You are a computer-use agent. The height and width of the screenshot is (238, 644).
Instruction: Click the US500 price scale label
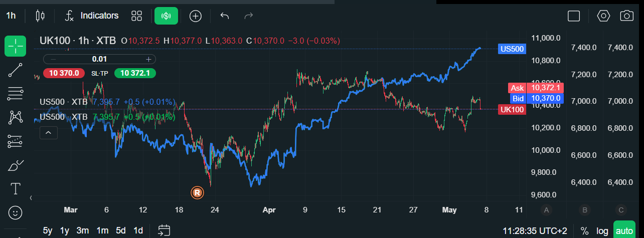512,49
